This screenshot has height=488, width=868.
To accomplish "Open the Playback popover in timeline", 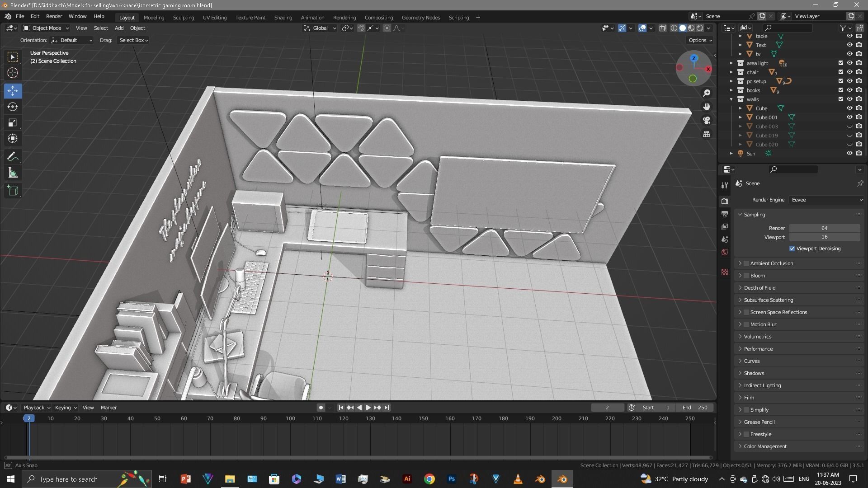I will tap(36, 408).
